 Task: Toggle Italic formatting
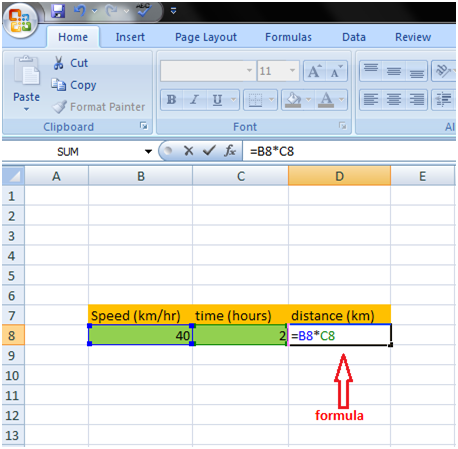tap(194, 99)
